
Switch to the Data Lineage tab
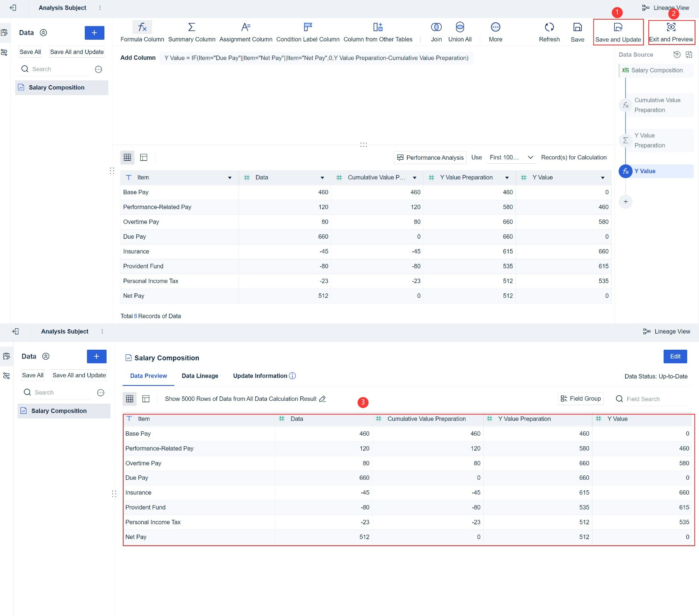click(x=200, y=376)
